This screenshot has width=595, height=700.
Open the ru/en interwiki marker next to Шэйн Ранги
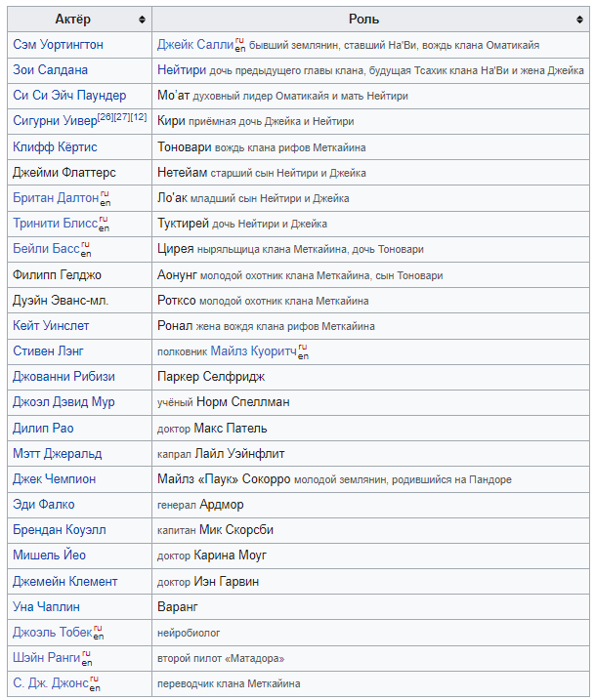[x=87, y=658]
